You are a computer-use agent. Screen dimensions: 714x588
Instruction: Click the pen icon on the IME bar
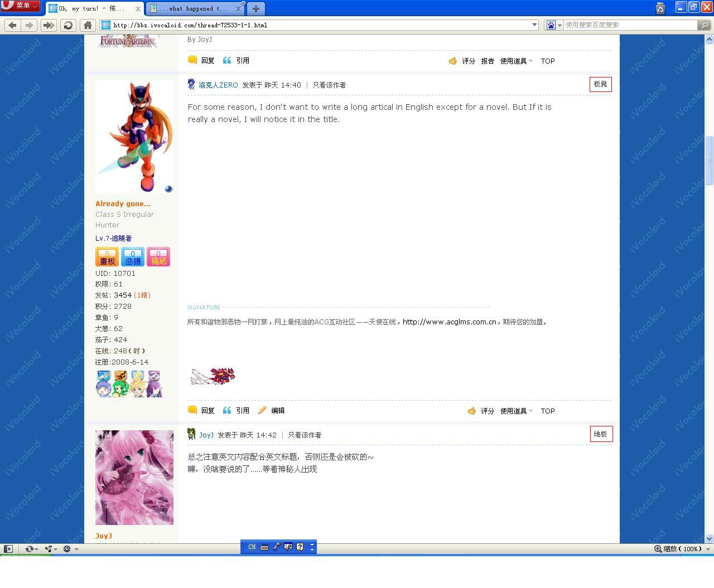tap(276, 547)
